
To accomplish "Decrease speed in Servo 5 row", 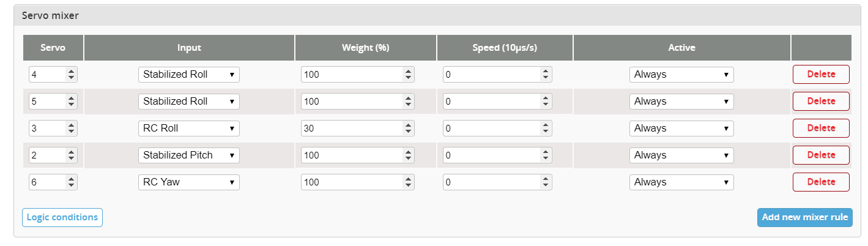I will [x=546, y=104].
